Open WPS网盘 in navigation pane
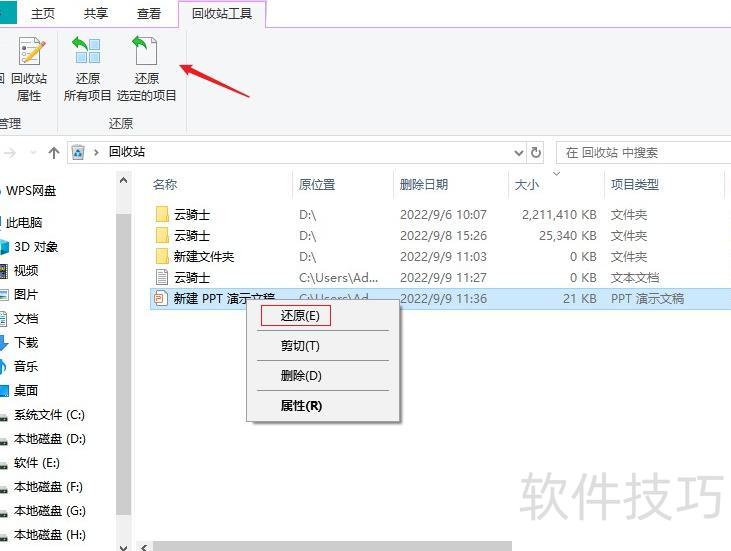Image resolution: width=731 pixels, height=551 pixels. [x=31, y=191]
